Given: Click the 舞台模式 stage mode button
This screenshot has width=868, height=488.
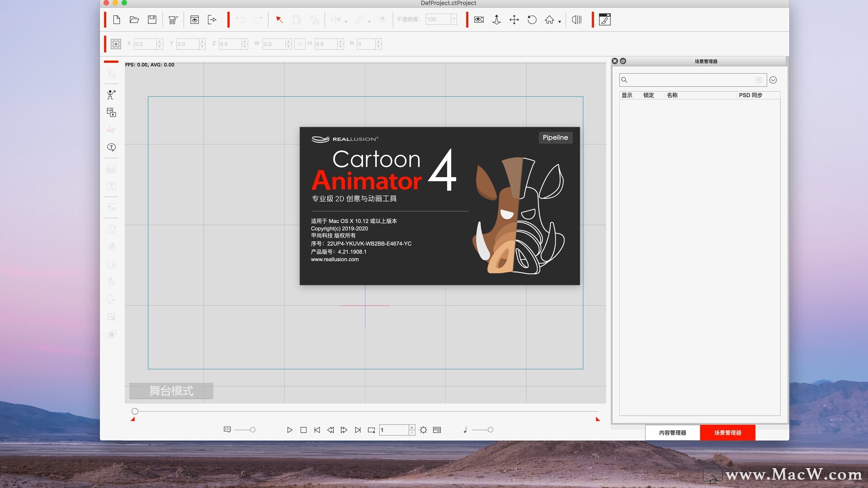Looking at the screenshot, I should point(171,391).
